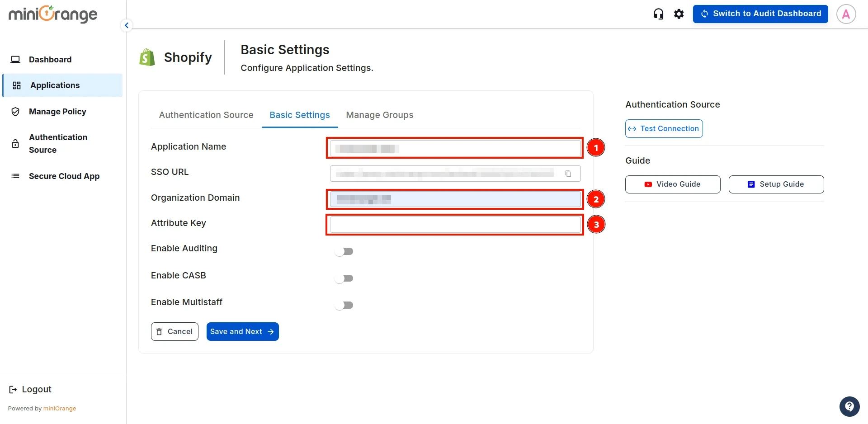Open the Secure Cloud App icon
Viewport: 868px width, 424px height.
pyautogui.click(x=15, y=176)
